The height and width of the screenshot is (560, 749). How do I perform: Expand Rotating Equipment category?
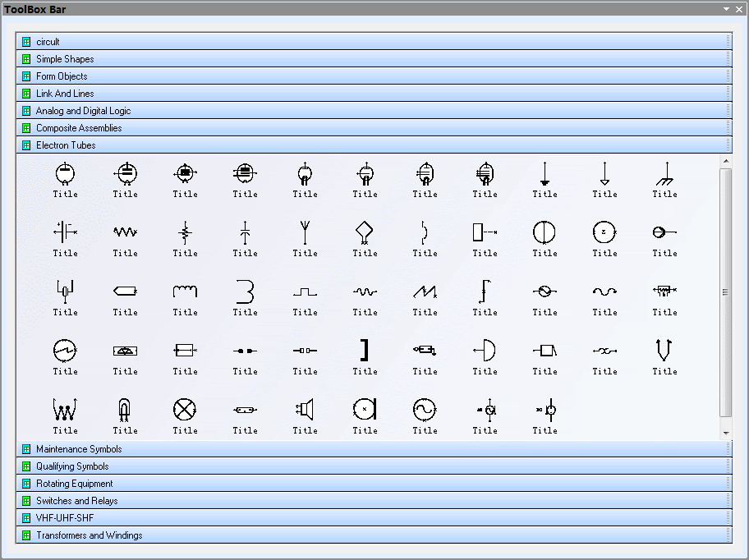(374, 483)
